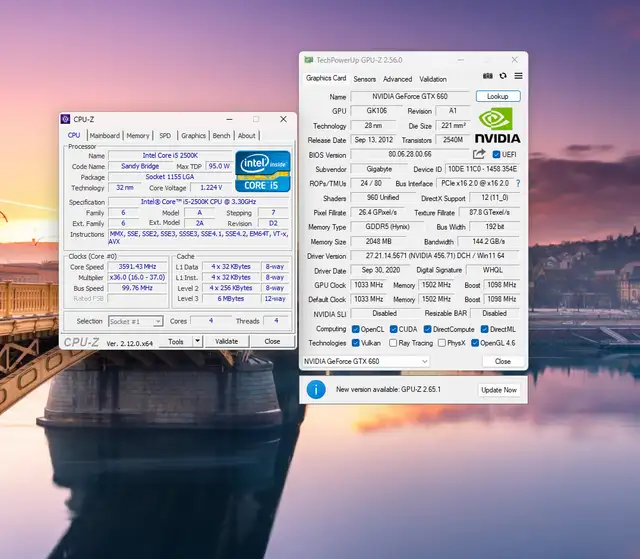Screen dimensions: 640x559
Task: Click the Bandwidth value 144.2 GB/s
Action: point(489,241)
